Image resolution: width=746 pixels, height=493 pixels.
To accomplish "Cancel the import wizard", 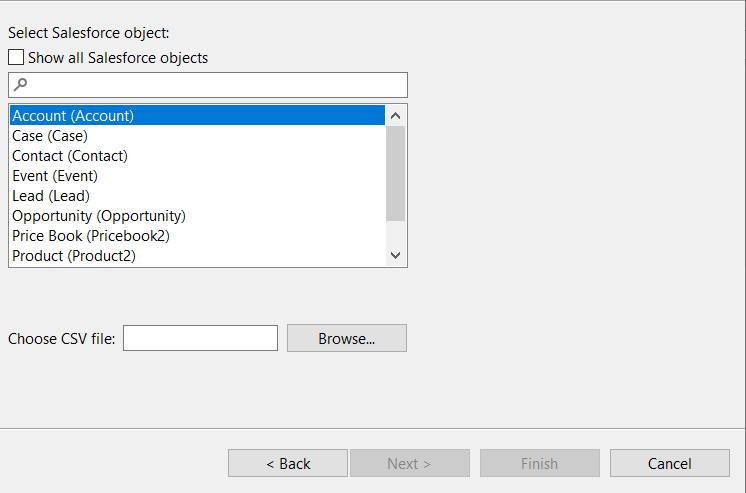I will pyautogui.click(x=669, y=464).
